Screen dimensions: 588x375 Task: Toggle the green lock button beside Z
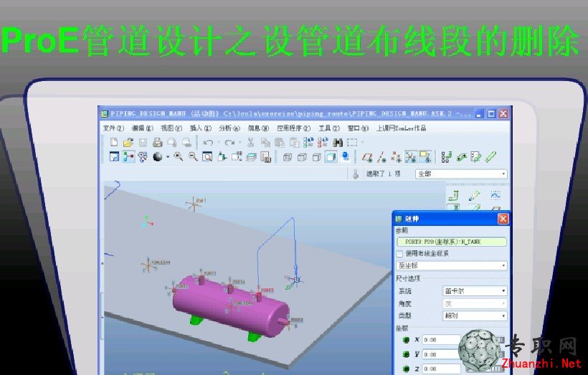(406, 369)
